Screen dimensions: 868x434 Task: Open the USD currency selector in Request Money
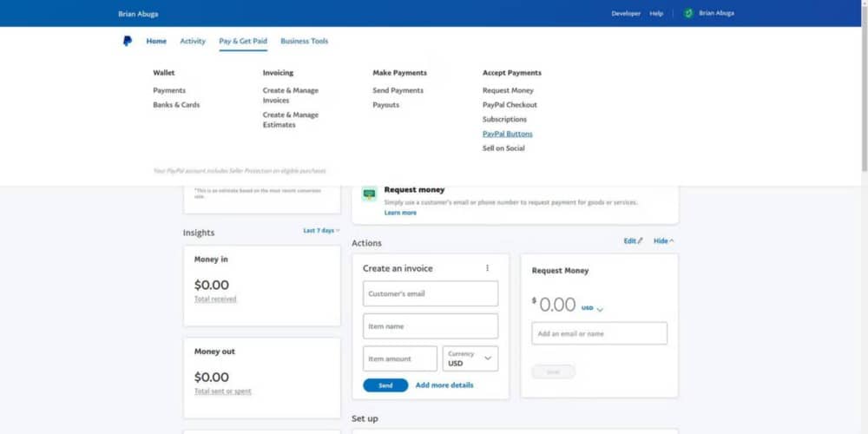592,308
